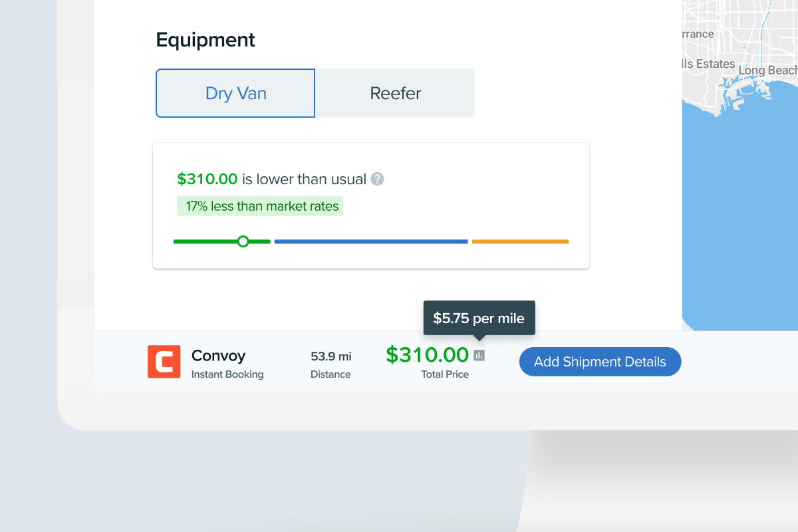Click the 53.9 mi distance value
Screen dimensions: 798x532
click(331, 356)
